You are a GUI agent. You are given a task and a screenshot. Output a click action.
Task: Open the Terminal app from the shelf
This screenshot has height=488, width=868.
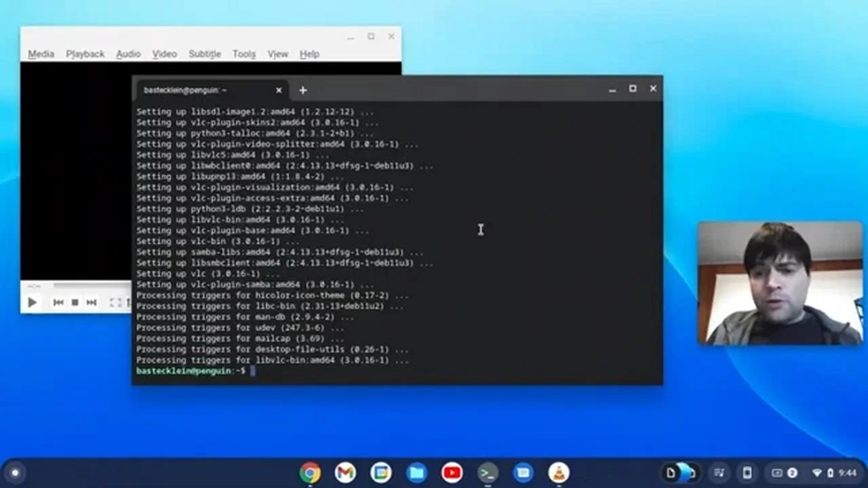click(x=487, y=472)
